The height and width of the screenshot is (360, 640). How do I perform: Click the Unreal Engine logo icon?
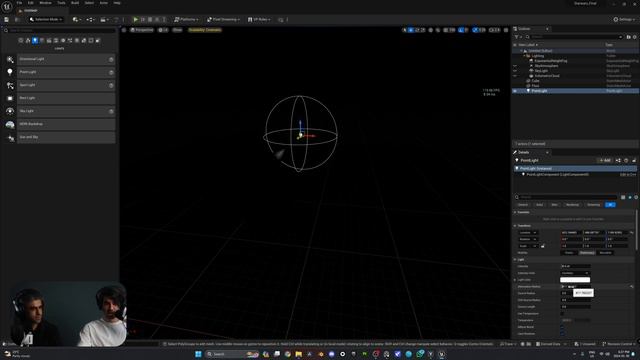7,7
